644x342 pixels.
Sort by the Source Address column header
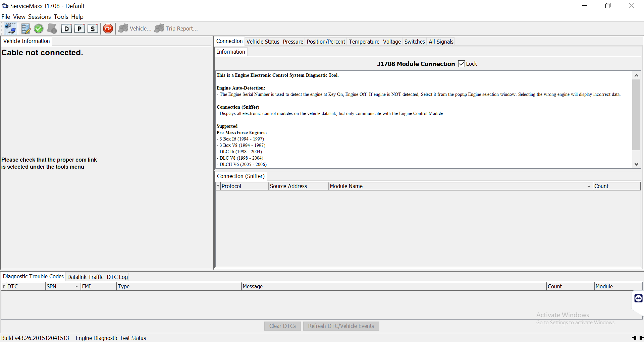click(299, 186)
